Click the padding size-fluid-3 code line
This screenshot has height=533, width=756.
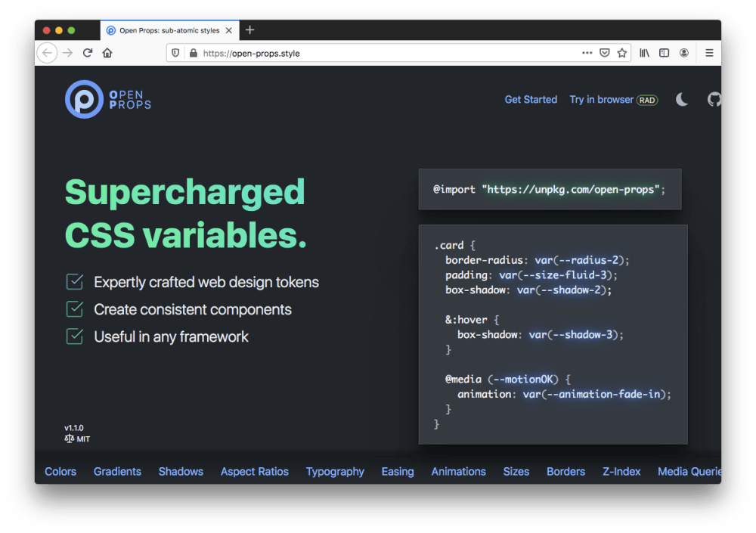point(531,275)
